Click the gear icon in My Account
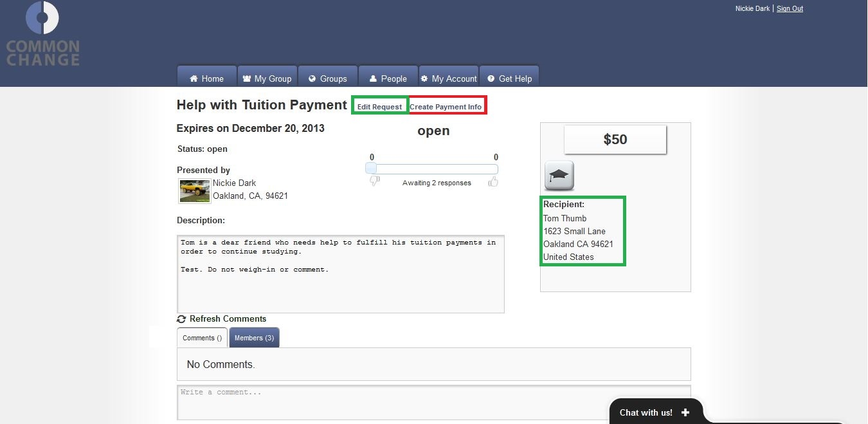The width and height of the screenshot is (868, 424). [x=424, y=78]
